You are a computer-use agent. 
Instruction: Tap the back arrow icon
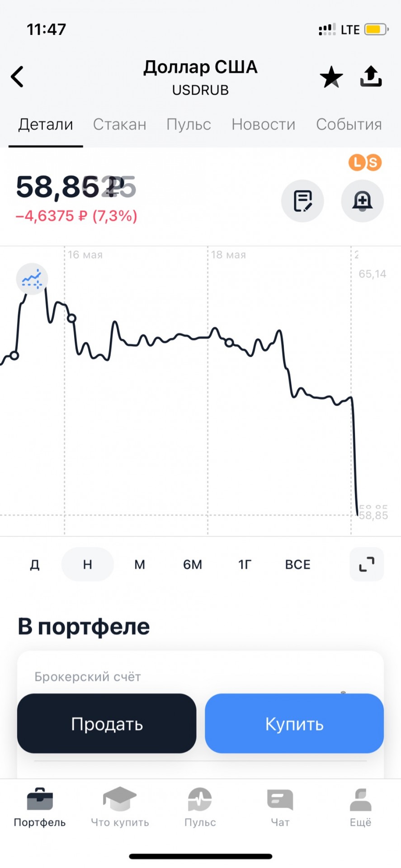(x=17, y=76)
